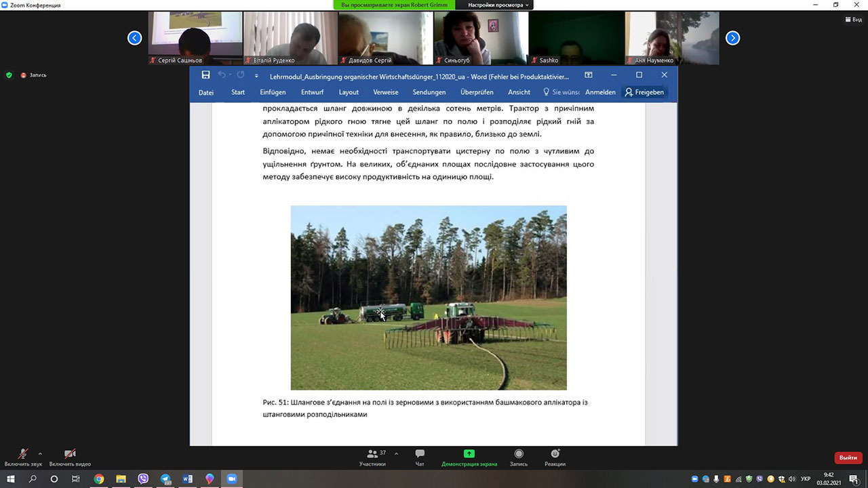Open the Überprüfen ribbon tab
This screenshot has height=488, width=868.
click(477, 92)
